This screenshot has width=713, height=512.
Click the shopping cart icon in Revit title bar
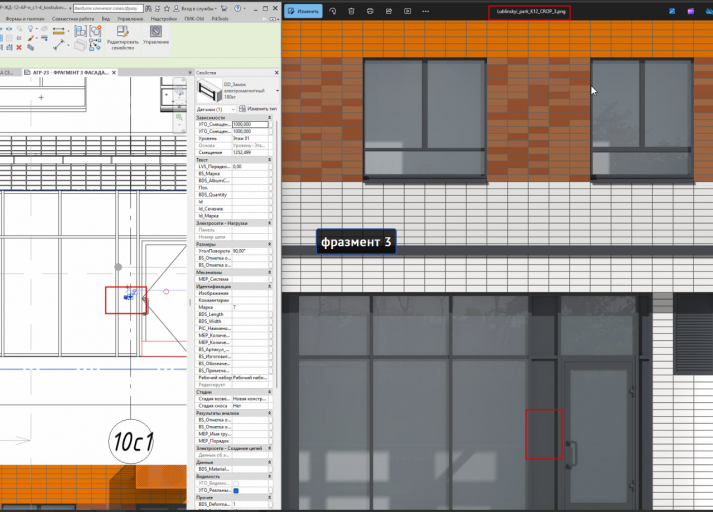click(x=224, y=9)
